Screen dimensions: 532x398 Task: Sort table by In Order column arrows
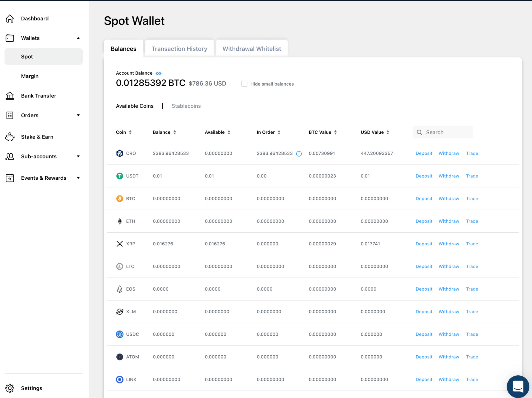pos(279,132)
